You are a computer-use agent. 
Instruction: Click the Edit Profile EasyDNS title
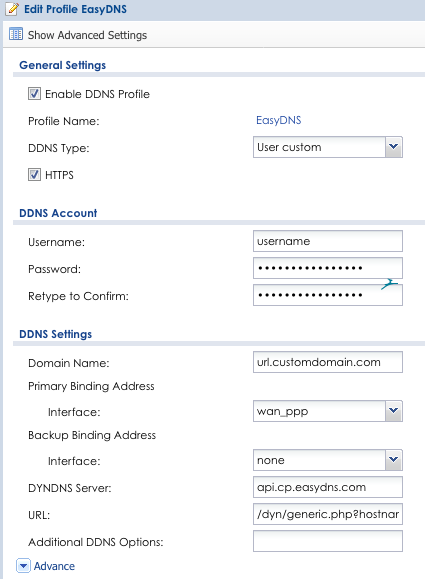(x=75, y=9)
